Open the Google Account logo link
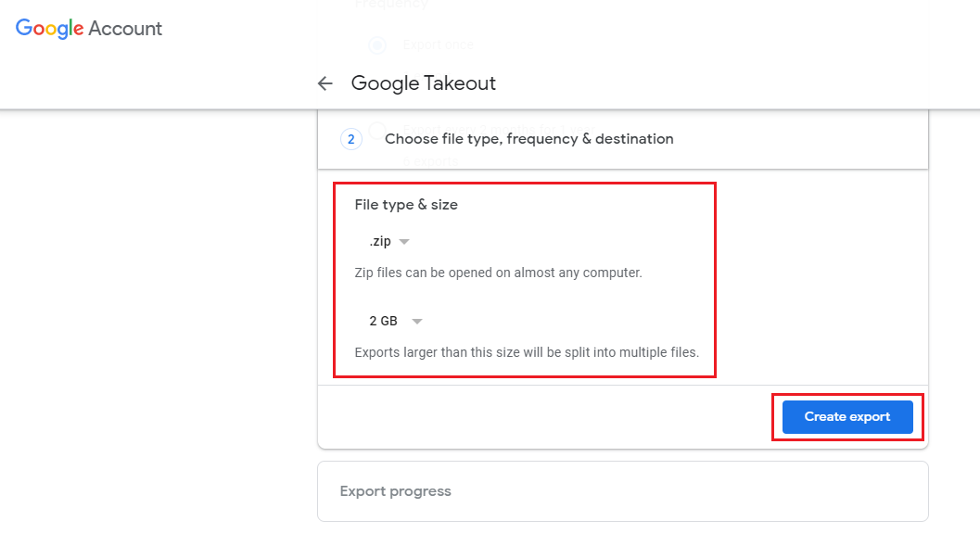The height and width of the screenshot is (546, 980). [x=89, y=29]
